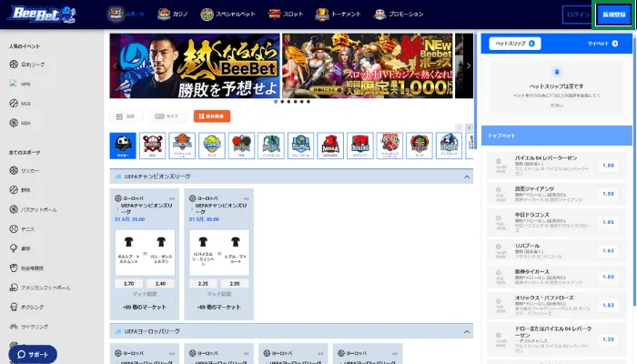637x364 pixels.
Task: Collapse the UEFAヨーロッパリーグ section
Action: [466, 331]
